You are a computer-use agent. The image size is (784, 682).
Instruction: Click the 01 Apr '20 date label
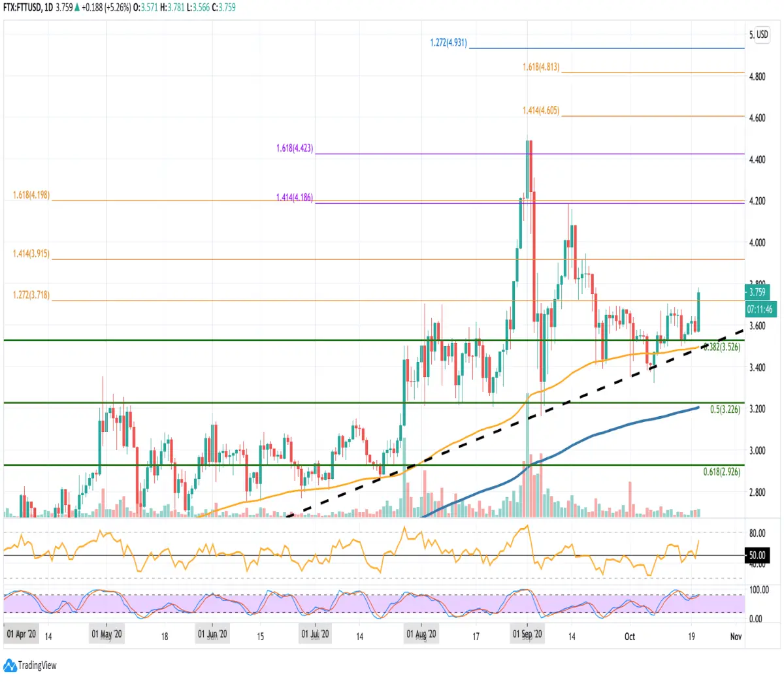click(x=21, y=634)
